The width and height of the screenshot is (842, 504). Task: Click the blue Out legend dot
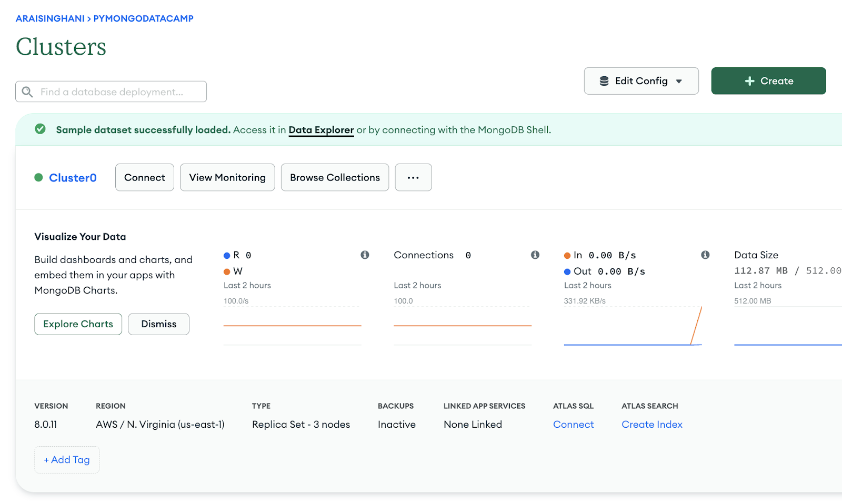pos(567,271)
